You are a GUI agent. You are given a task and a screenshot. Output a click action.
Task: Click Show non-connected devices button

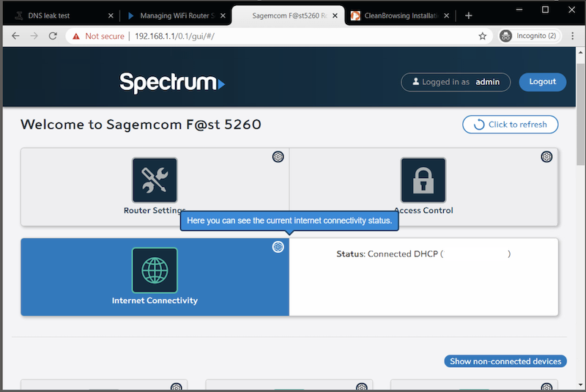click(x=505, y=361)
